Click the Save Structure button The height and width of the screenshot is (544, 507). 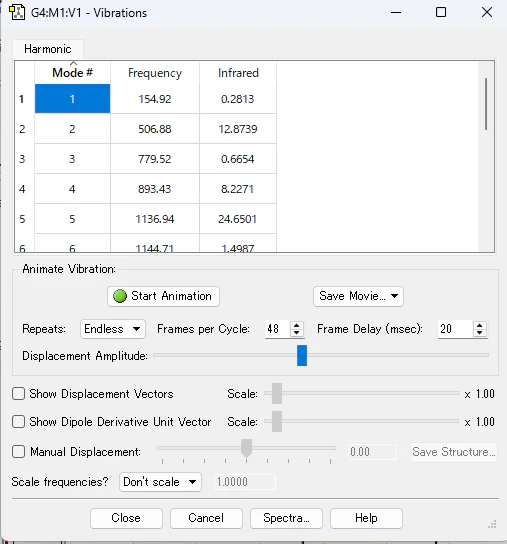pyautogui.click(x=454, y=452)
